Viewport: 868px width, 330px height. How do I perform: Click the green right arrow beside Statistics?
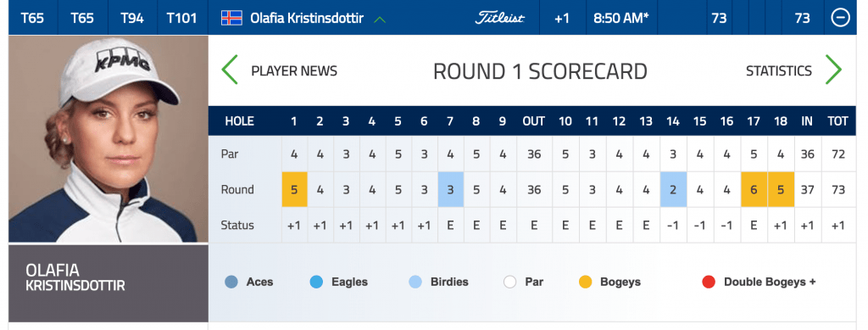click(833, 70)
